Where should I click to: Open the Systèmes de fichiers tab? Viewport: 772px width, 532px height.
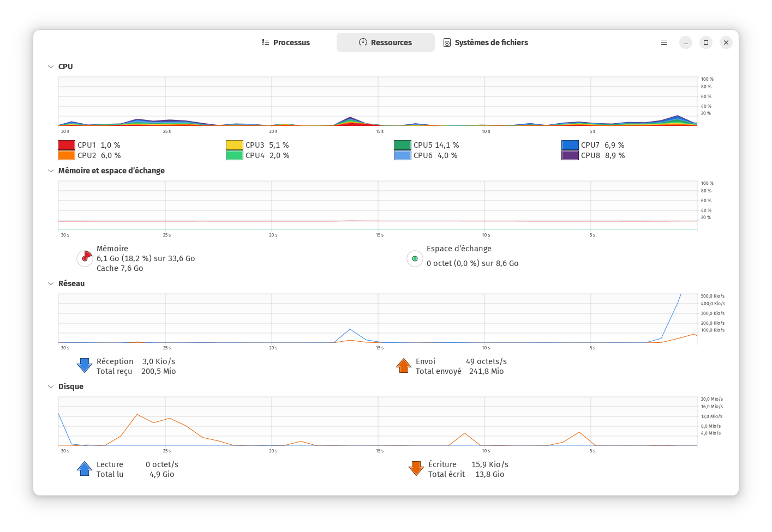coord(486,43)
